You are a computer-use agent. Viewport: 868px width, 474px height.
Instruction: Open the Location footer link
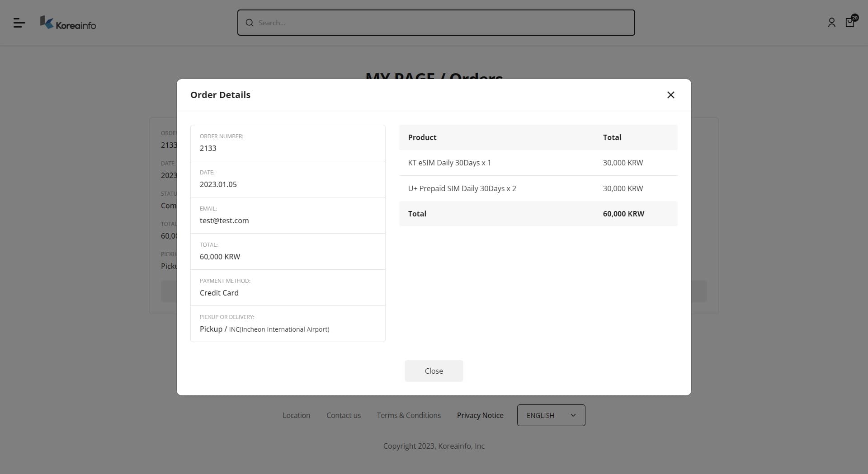tap(296, 415)
